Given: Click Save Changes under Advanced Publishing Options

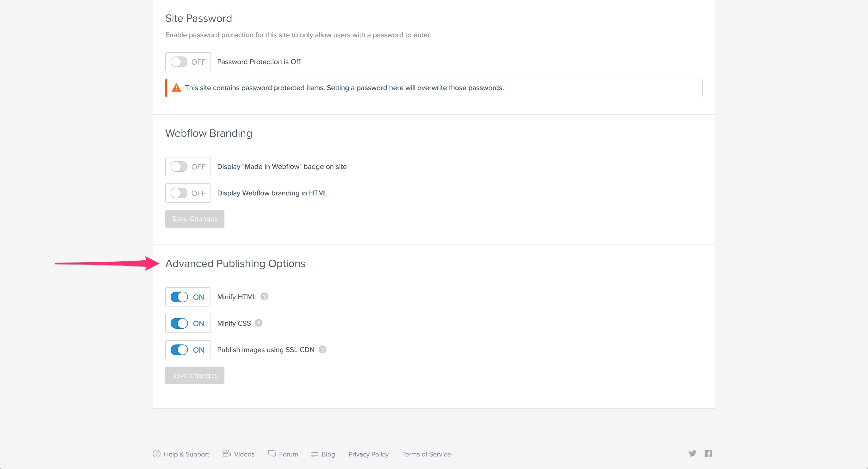Looking at the screenshot, I should [195, 375].
